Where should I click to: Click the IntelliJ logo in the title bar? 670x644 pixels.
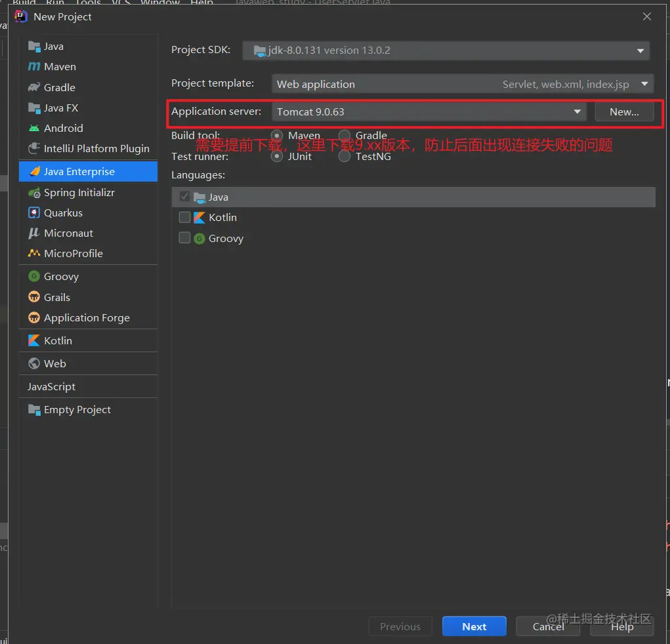[x=21, y=16]
